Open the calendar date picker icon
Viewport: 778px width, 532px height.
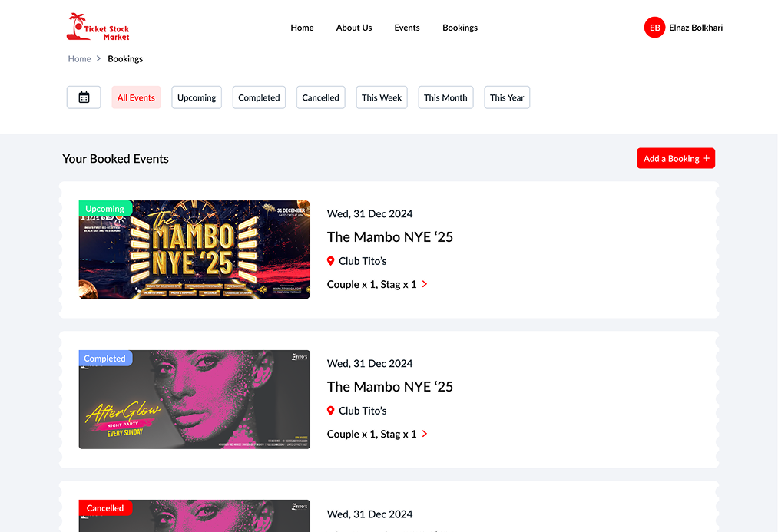[84, 97]
